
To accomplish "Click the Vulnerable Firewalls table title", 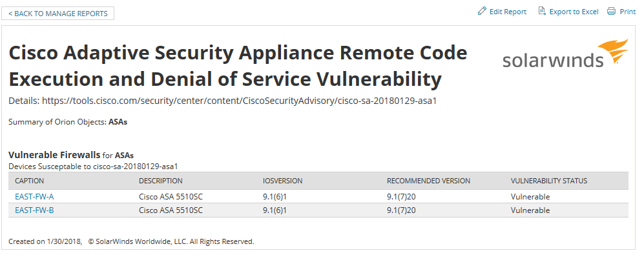I will coord(54,155).
